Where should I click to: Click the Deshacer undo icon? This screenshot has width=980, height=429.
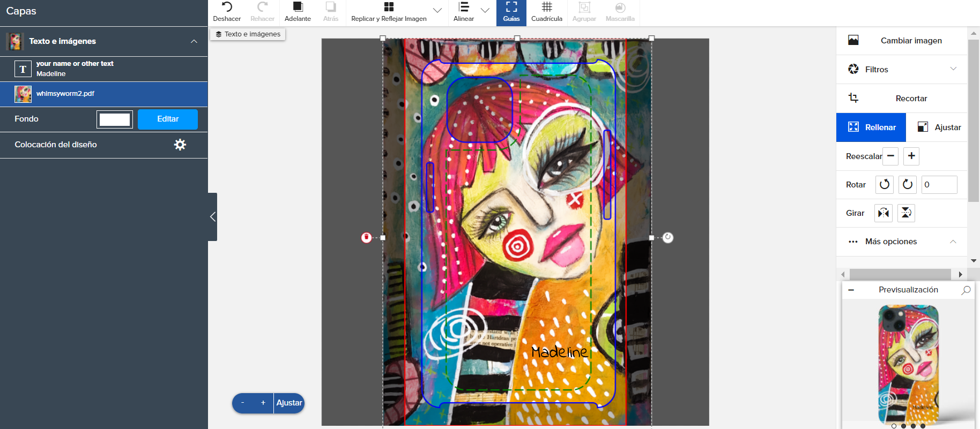227,7
